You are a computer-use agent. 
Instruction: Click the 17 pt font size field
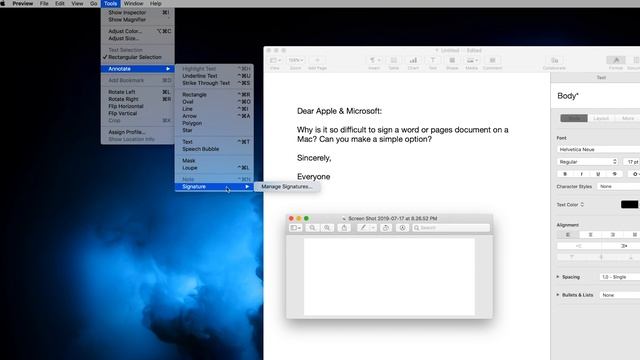click(x=631, y=162)
